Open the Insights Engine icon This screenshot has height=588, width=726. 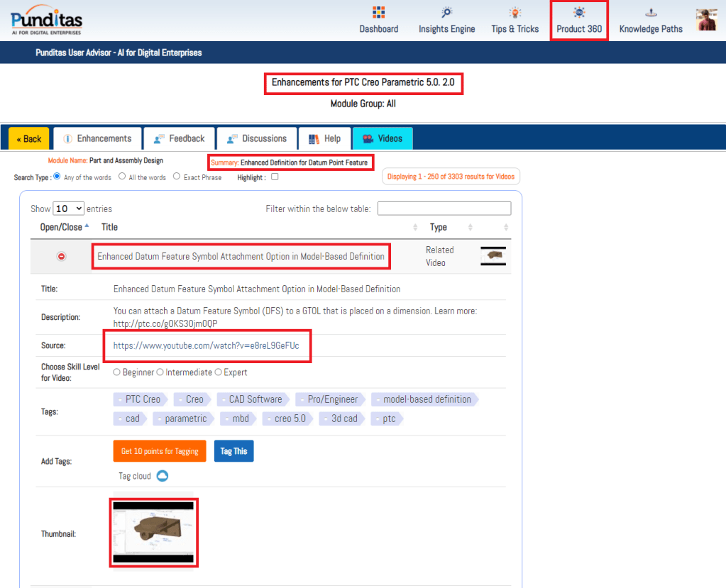coord(446,13)
